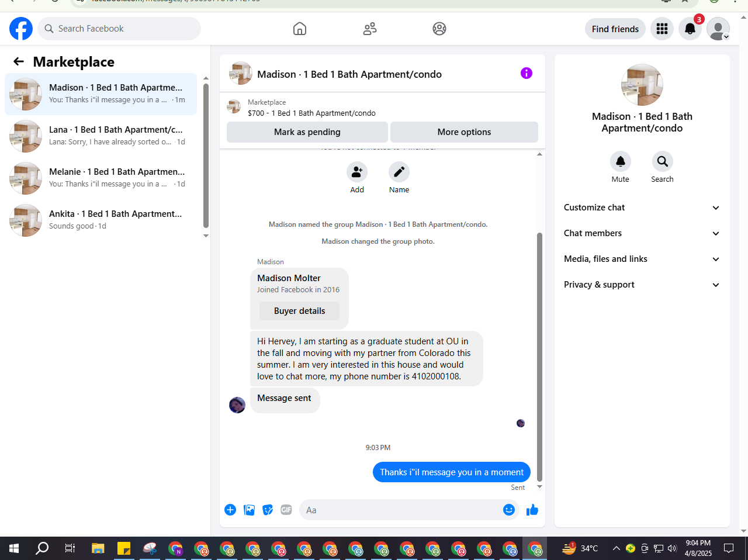
Task: Open notifications bell with 3 badge
Action: [690, 29]
